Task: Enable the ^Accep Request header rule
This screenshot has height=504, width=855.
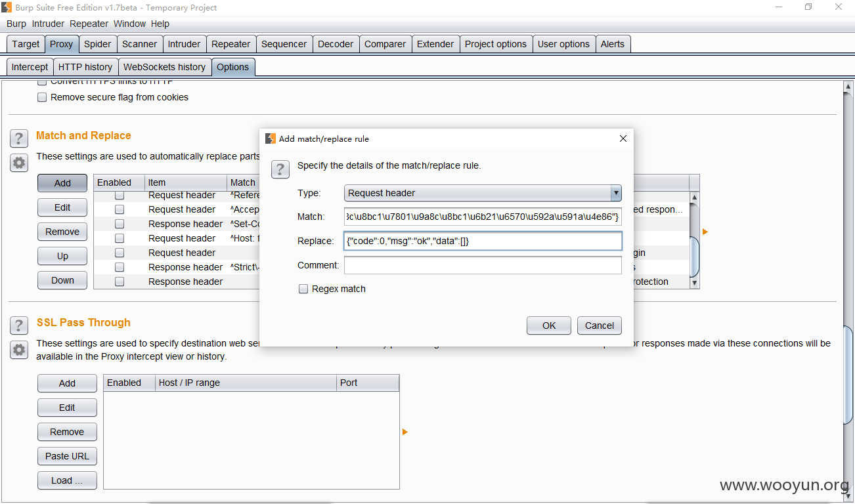Action: 120,209
